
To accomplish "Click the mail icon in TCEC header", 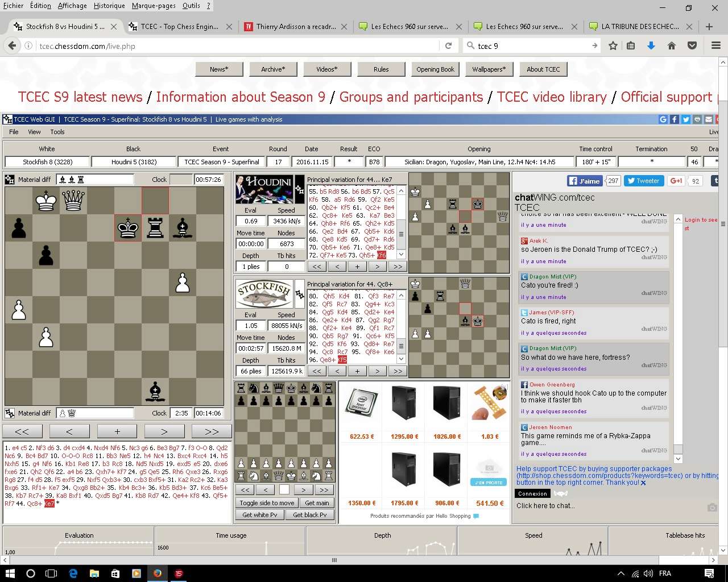I will click(708, 119).
